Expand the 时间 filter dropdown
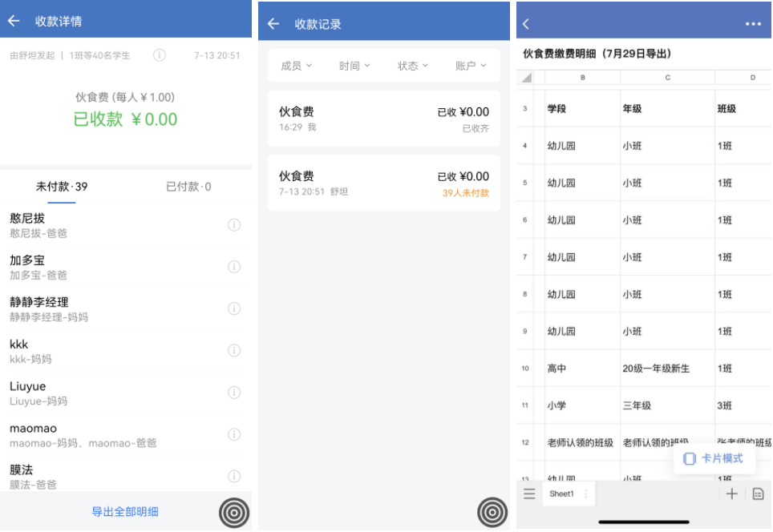This screenshot has height=532, width=773. pyautogui.click(x=354, y=66)
